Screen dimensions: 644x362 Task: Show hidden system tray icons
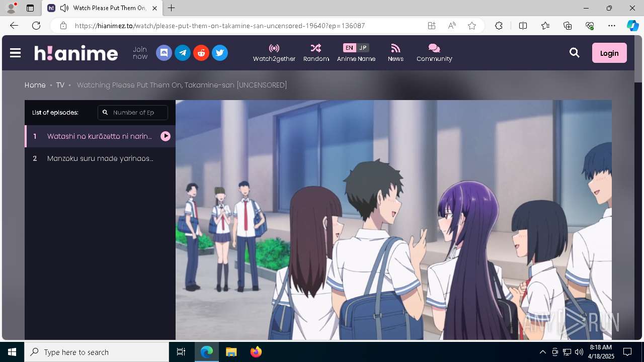(x=542, y=352)
